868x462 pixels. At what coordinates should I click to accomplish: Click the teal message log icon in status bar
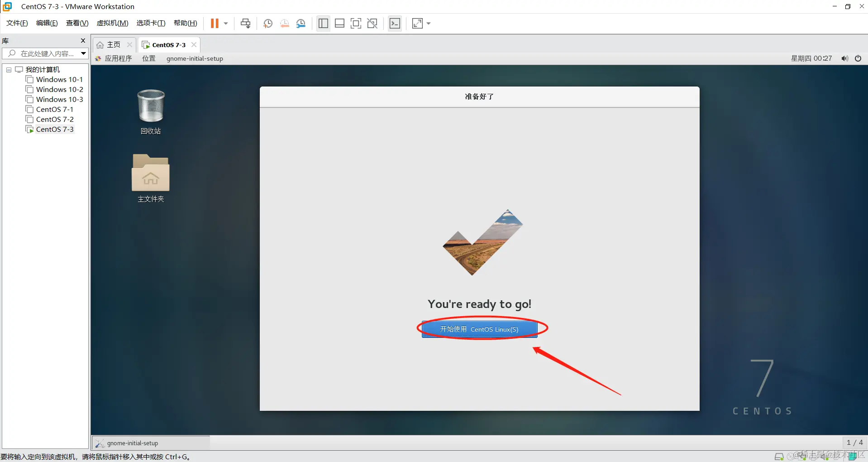point(853,457)
